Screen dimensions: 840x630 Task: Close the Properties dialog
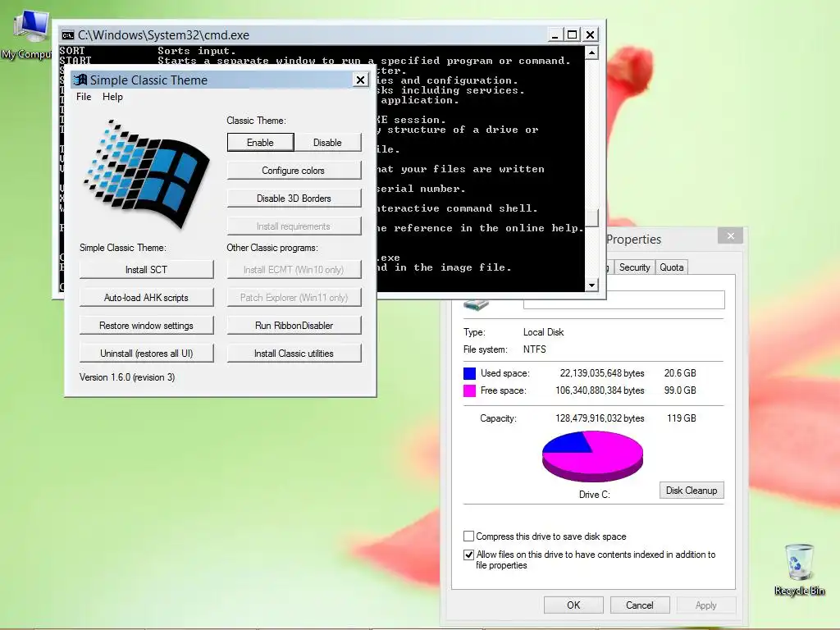pos(730,235)
